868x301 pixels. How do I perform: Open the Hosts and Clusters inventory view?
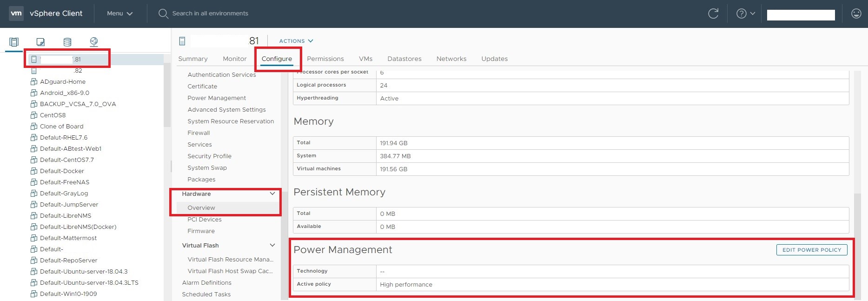pos(14,42)
